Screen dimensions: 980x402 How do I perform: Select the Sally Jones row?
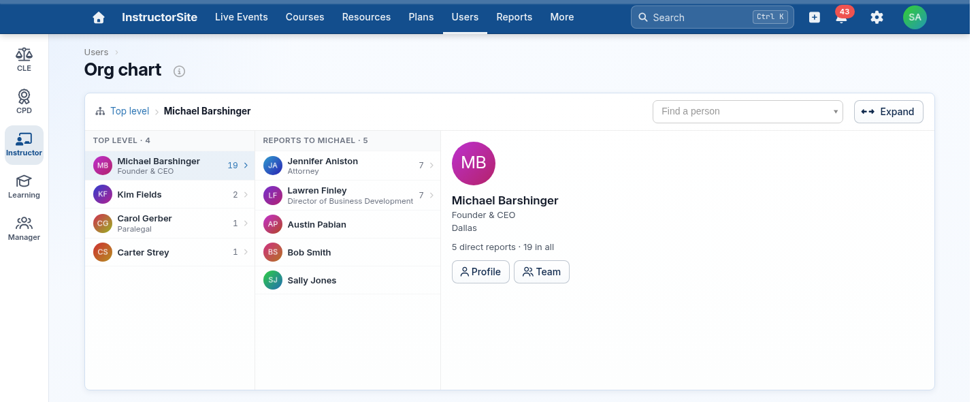point(348,280)
